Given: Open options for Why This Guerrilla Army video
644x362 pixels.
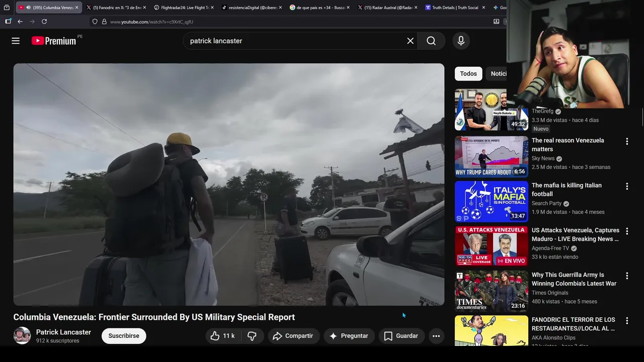Looking at the screenshot, I should pos(627,276).
